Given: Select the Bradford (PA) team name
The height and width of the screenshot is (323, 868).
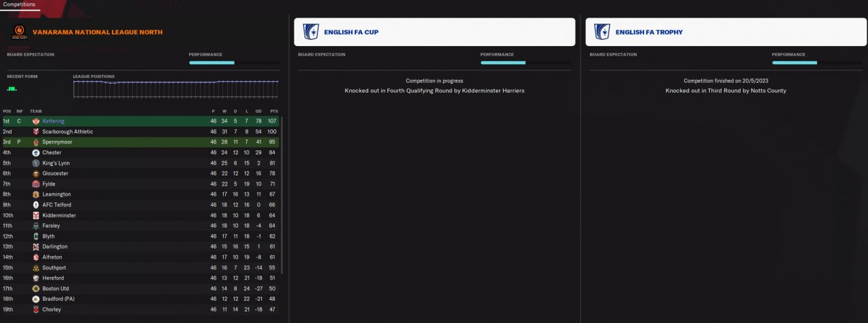Looking at the screenshot, I should 57,299.
